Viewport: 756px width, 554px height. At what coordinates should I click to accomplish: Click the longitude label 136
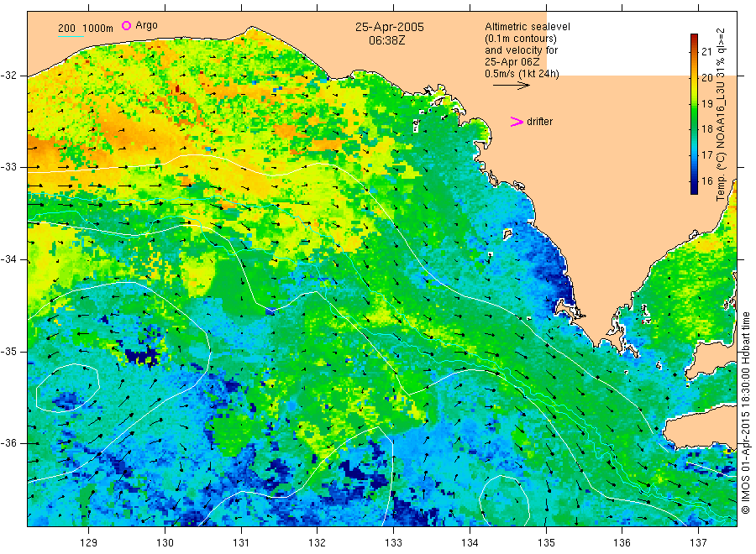point(622,543)
